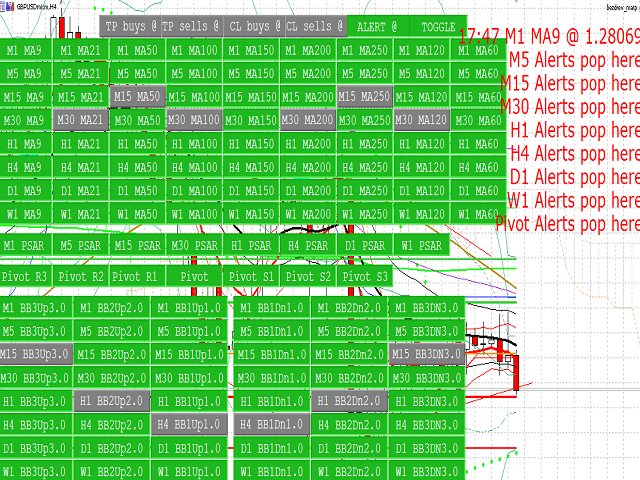The width and height of the screenshot is (640, 480).
Task: Toggle the grey M15 BB3Up3.0 button
Action: pyautogui.click(x=36, y=354)
